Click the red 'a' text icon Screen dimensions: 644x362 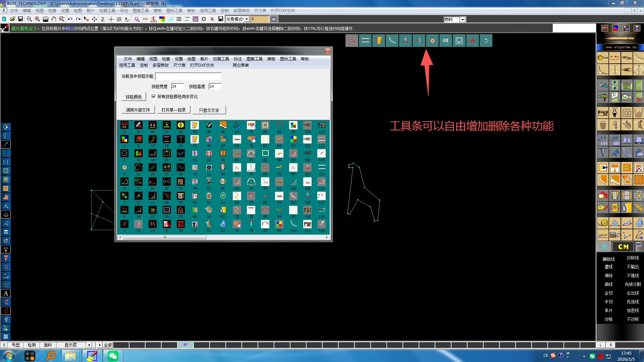click(472, 41)
